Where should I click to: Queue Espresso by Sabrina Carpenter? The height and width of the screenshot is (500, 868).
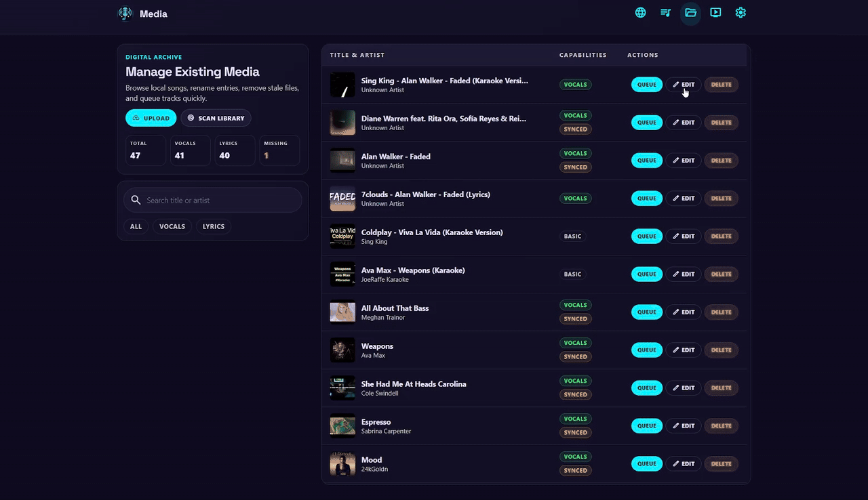(x=647, y=426)
